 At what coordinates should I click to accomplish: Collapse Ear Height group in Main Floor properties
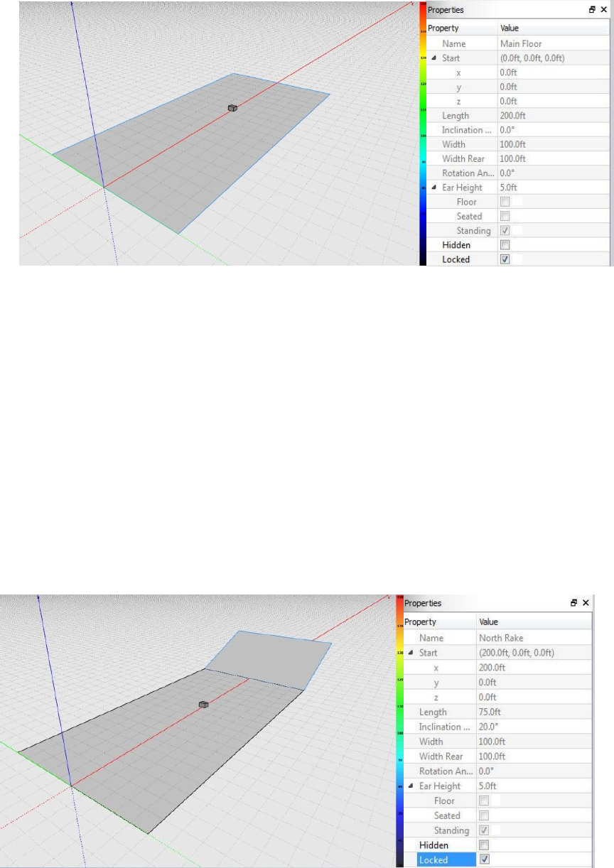434,188
